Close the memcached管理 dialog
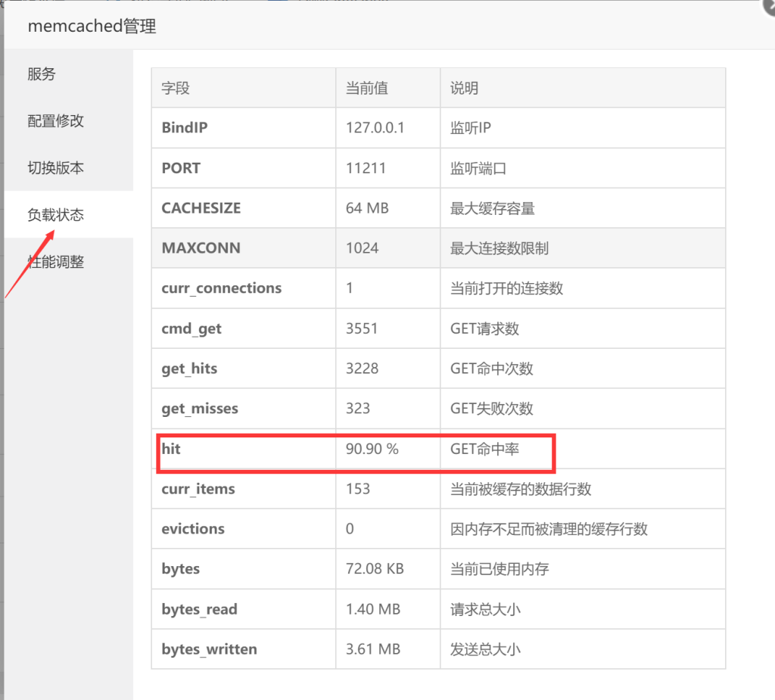This screenshot has height=700, width=775. click(769, 7)
